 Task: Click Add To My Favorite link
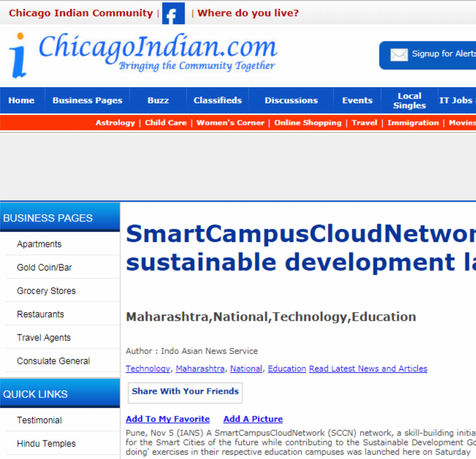(x=168, y=419)
